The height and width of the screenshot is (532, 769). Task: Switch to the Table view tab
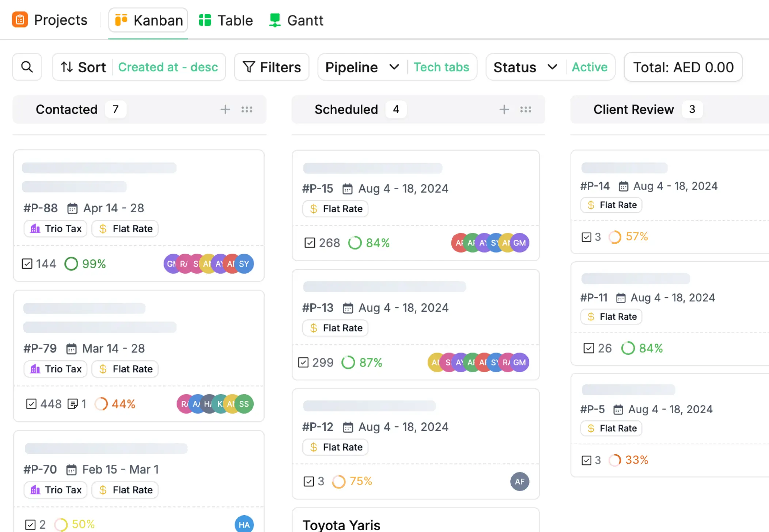(226, 20)
